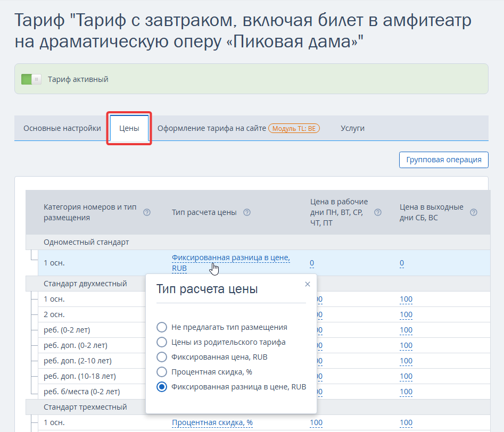Open the 'Основные настройки' tab

point(62,128)
